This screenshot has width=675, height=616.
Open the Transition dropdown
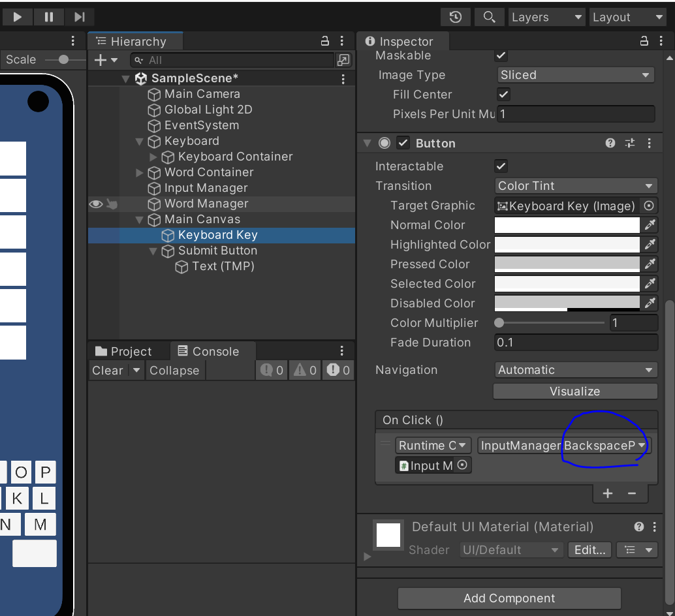pos(576,186)
